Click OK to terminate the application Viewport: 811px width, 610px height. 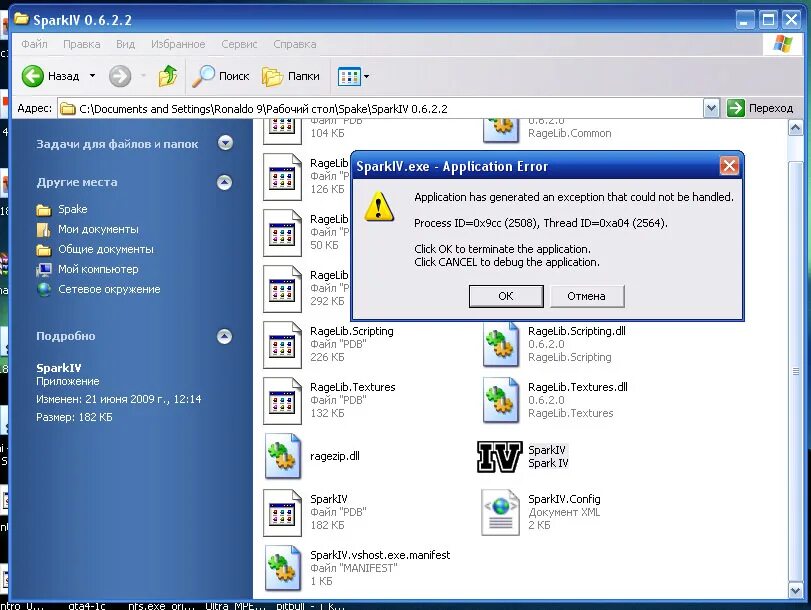[x=506, y=296]
